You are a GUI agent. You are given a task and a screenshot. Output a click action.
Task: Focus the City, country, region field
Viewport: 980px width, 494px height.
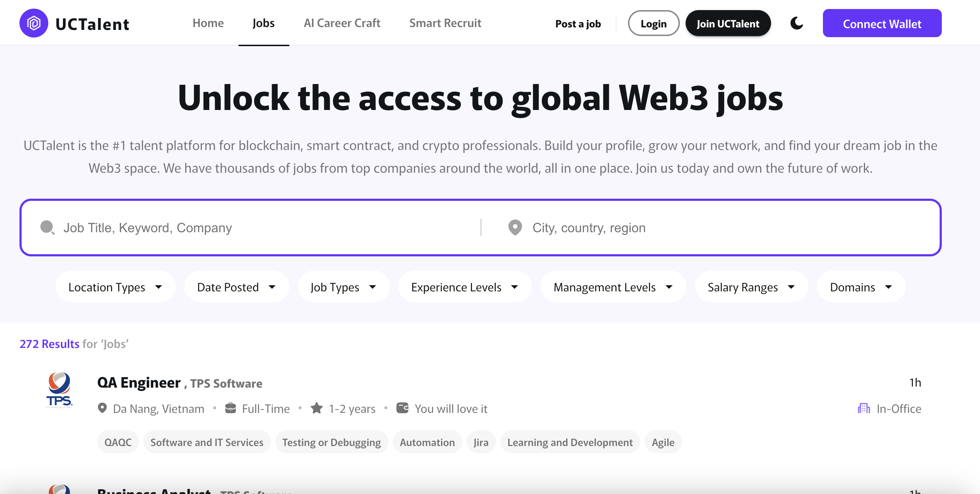pyautogui.click(x=727, y=228)
